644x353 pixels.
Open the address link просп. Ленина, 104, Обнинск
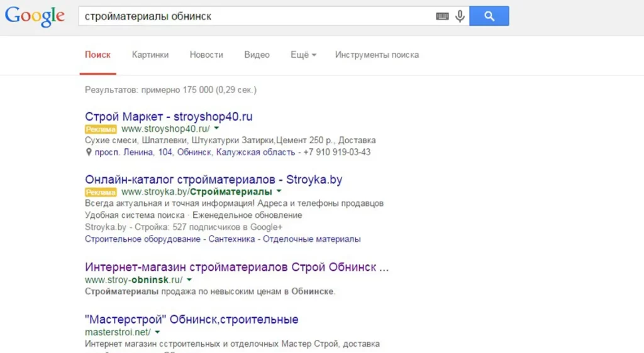coord(195,152)
